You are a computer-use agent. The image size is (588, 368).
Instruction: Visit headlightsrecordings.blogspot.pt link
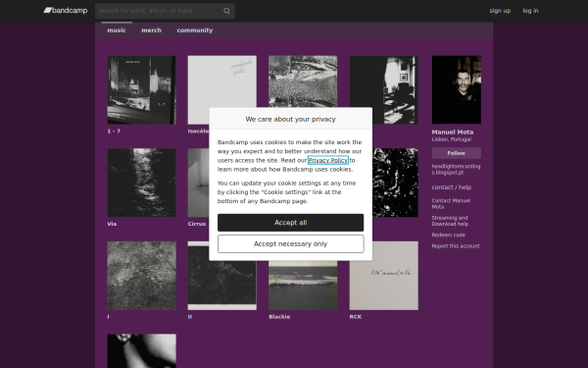pos(456,170)
